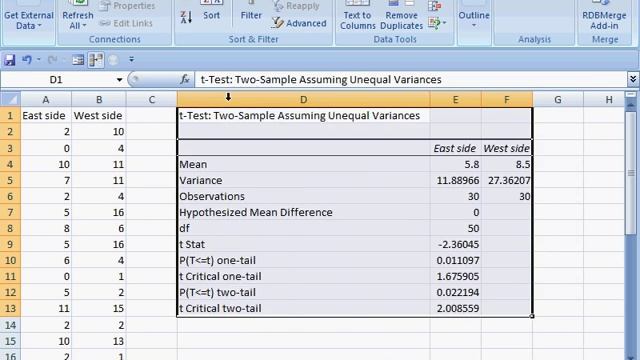
Task: Click the Redo arrow icon
Action: pyautogui.click(x=52, y=60)
